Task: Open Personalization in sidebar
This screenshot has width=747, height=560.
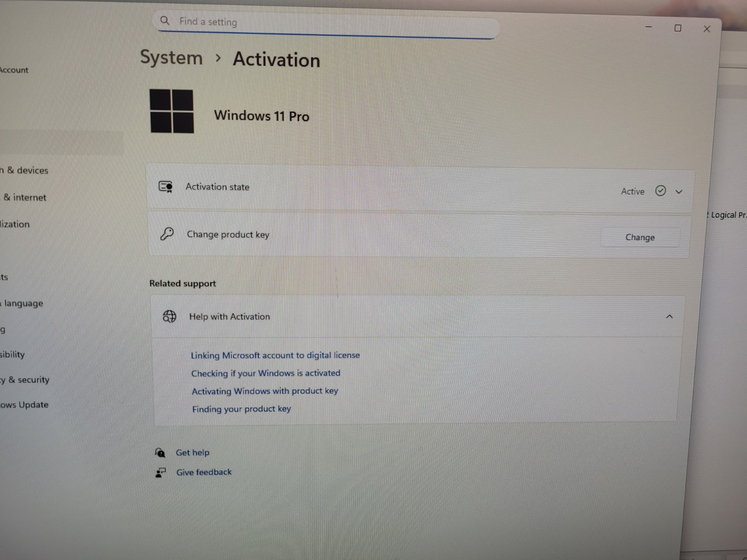Action: [x=14, y=224]
